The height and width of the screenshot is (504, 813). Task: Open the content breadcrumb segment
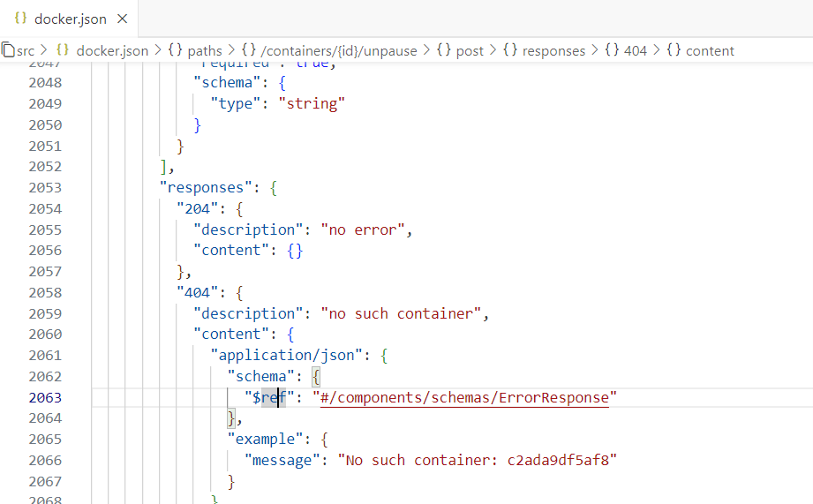click(710, 51)
